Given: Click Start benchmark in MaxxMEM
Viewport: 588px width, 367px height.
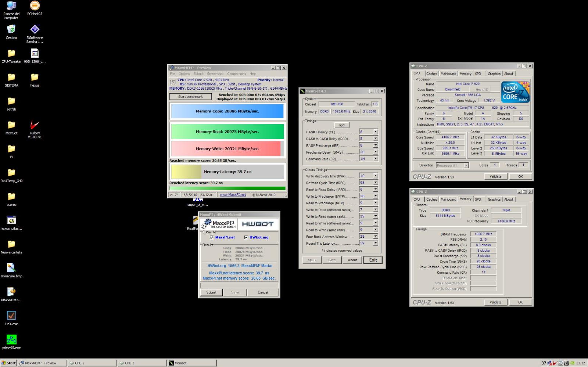Looking at the screenshot, I should (190, 97).
